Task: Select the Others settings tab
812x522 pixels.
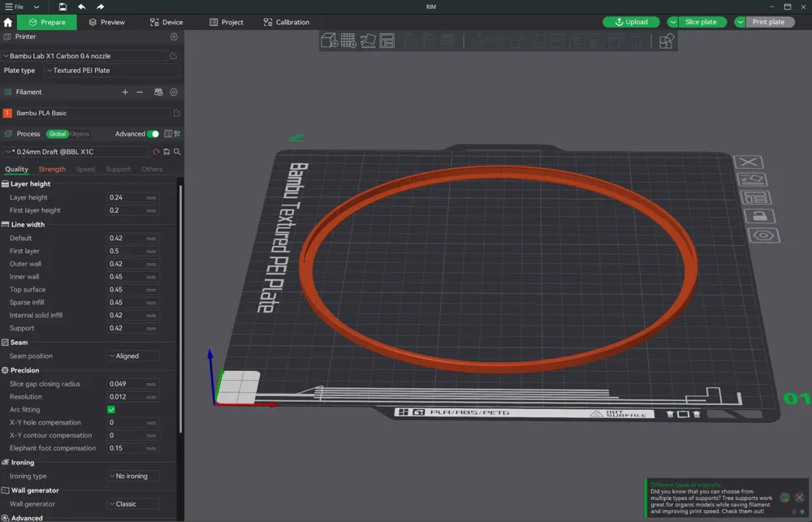Action: coord(152,170)
